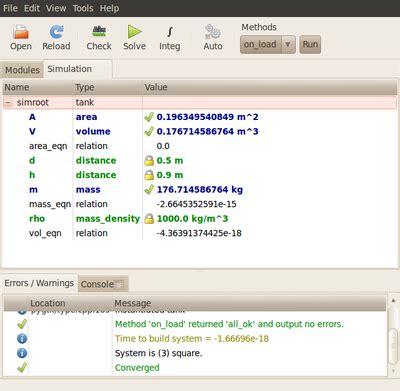The width and height of the screenshot is (400, 391).
Task: Click value 0.196349540849 m^2
Action: click(x=207, y=117)
